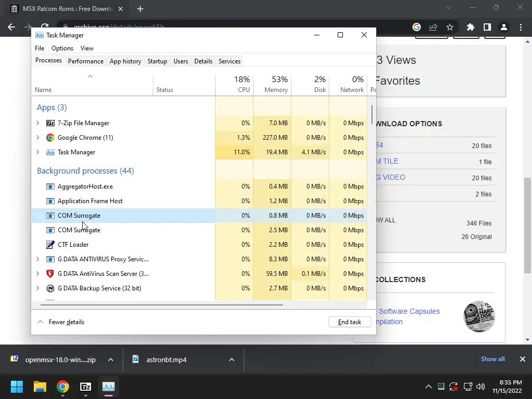Image resolution: width=532 pixels, height=399 pixels.
Task: Open the Windows Start menu
Action: point(17,387)
